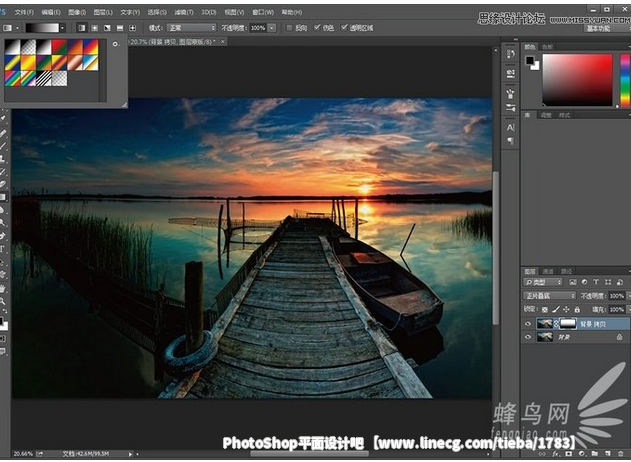Open the Brush panel icon in dock
Image resolution: width=631 pixels, height=462 pixels.
510,94
